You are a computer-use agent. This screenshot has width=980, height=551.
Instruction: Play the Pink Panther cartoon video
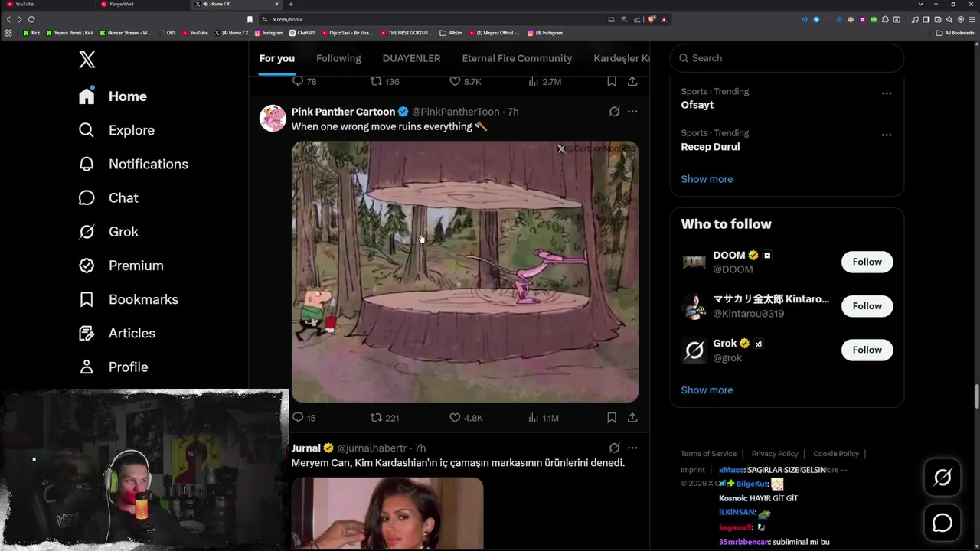pos(465,272)
